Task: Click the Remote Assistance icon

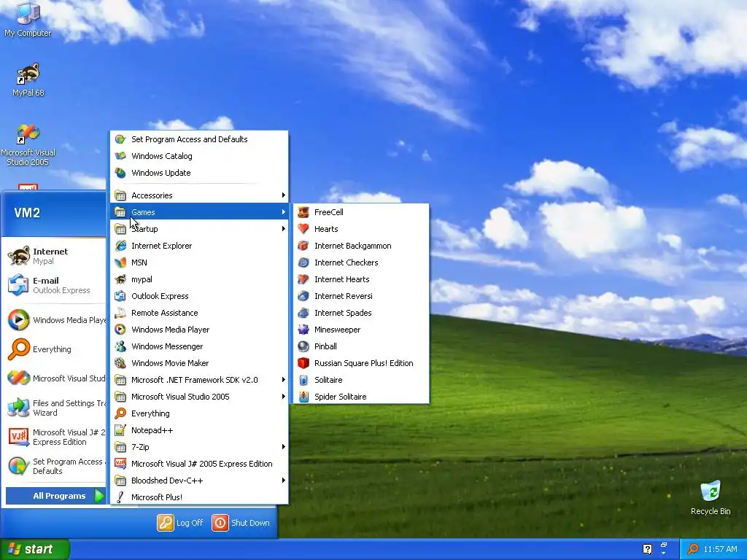Action: click(x=120, y=313)
